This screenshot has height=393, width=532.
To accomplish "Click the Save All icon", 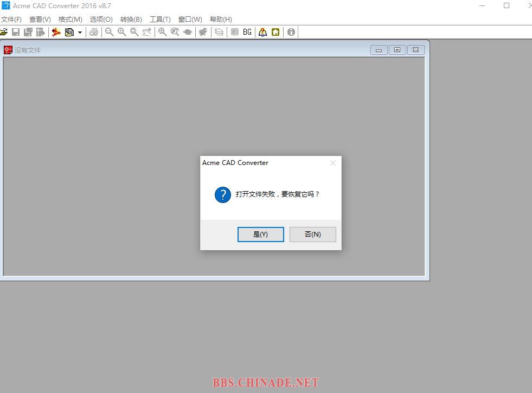I will [x=28, y=32].
